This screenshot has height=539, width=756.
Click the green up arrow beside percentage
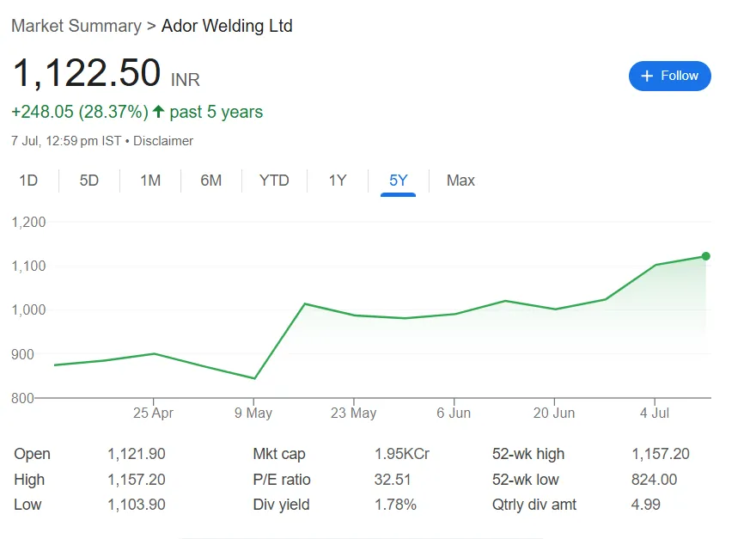[158, 112]
